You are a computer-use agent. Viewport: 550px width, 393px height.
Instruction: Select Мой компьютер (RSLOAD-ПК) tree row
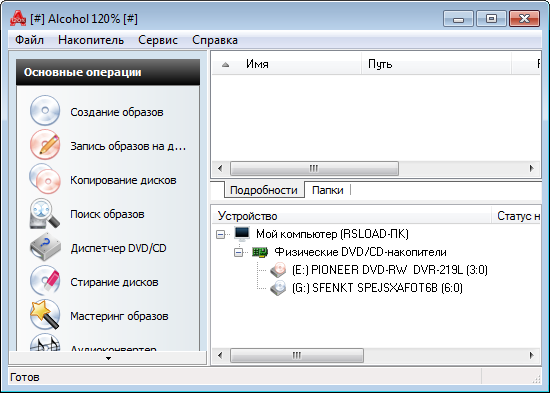click(332, 234)
